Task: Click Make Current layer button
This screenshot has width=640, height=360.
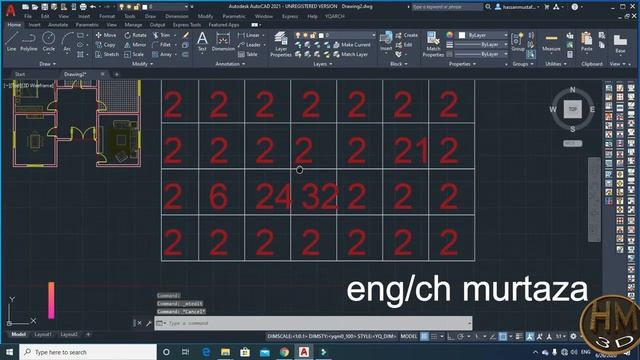Action: [352, 45]
